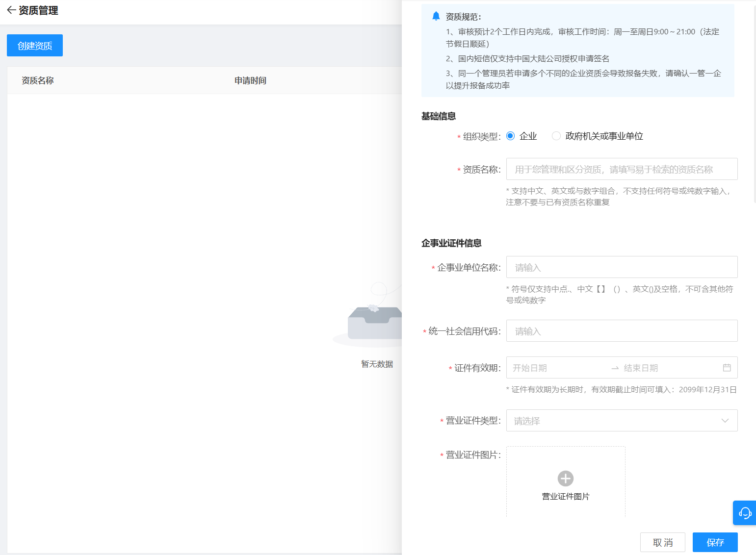Click the 营业证件图片 upload area label
This screenshot has width=756, height=555.
566,496
